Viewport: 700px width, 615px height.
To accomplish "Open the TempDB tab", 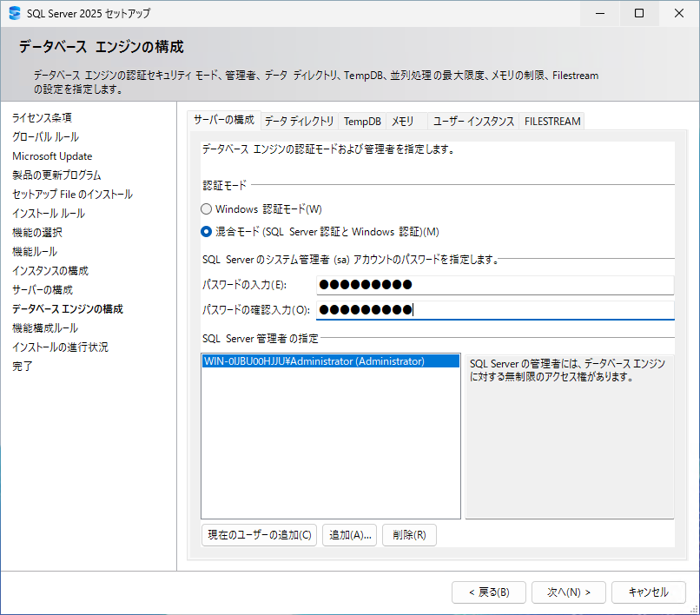I will (x=362, y=122).
